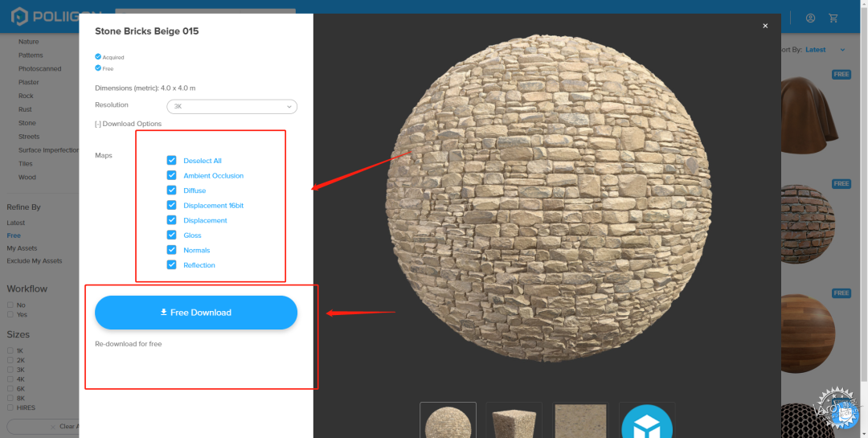This screenshot has height=438, width=868.
Task: Open the Rock category
Action: pos(26,96)
